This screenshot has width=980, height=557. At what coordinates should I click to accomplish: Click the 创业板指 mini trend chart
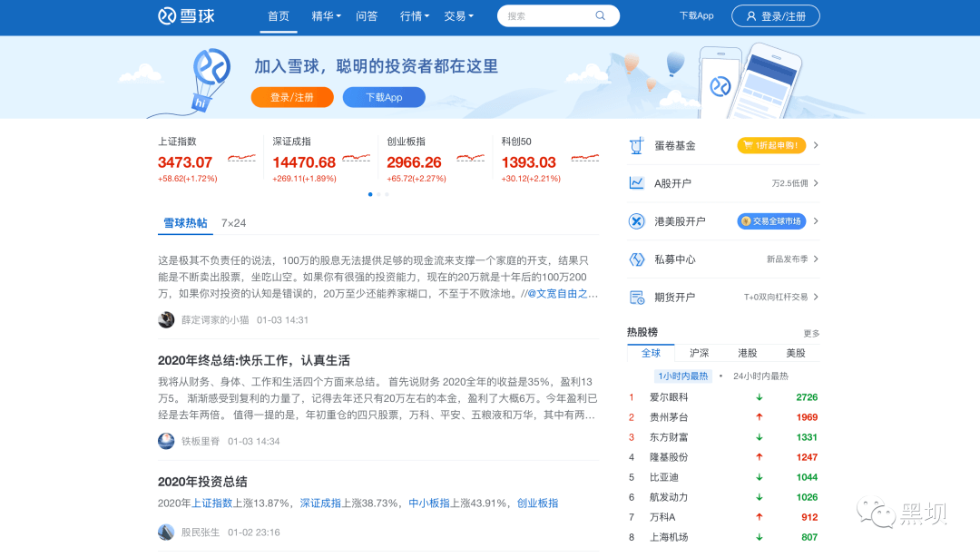pyautogui.click(x=471, y=158)
